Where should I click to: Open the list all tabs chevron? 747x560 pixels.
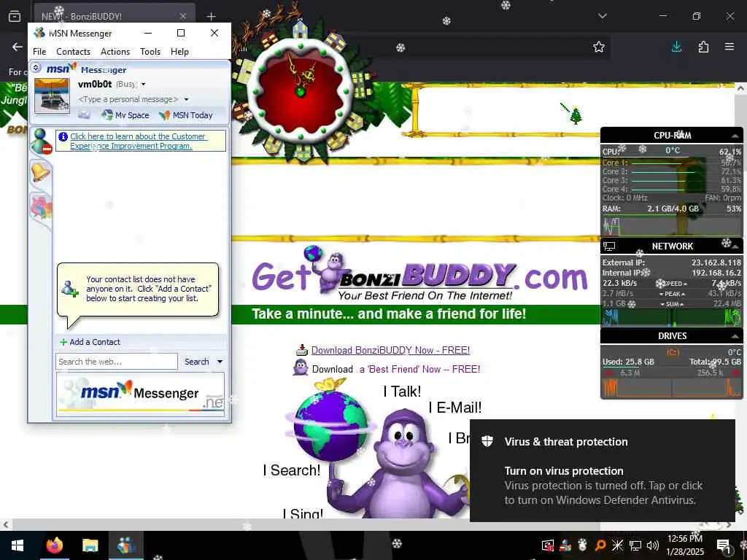coord(602,16)
